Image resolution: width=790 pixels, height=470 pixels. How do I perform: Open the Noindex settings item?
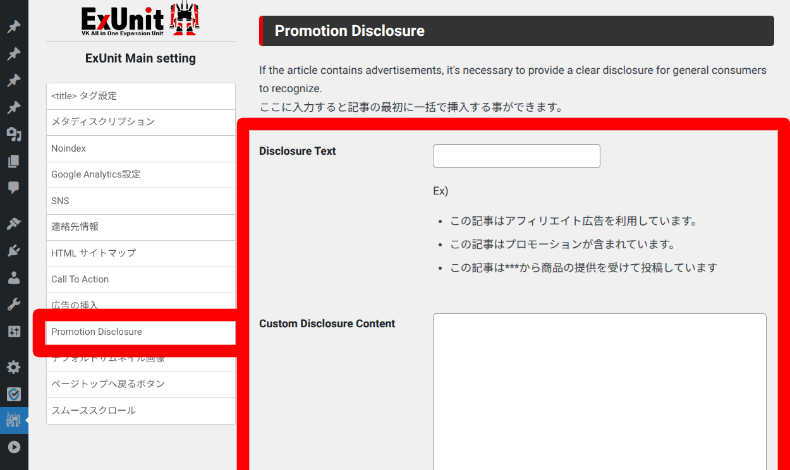pos(140,148)
